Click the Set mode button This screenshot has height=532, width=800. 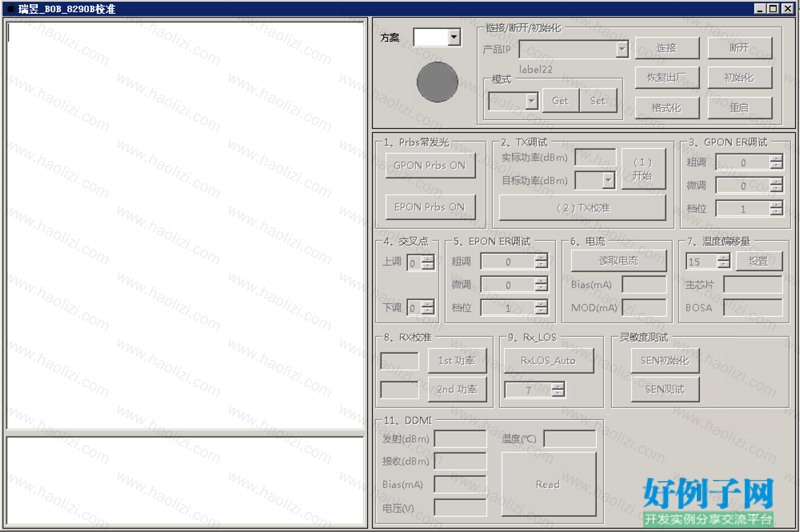coord(598,101)
